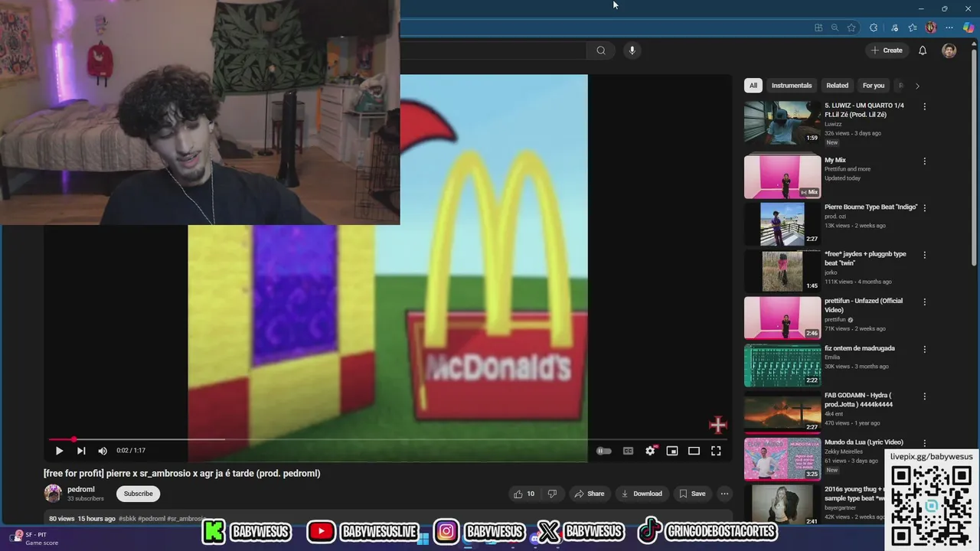Viewport: 980px width, 551px height.
Task: Select the Instrumentals filter chip
Action: tap(792, 86)
